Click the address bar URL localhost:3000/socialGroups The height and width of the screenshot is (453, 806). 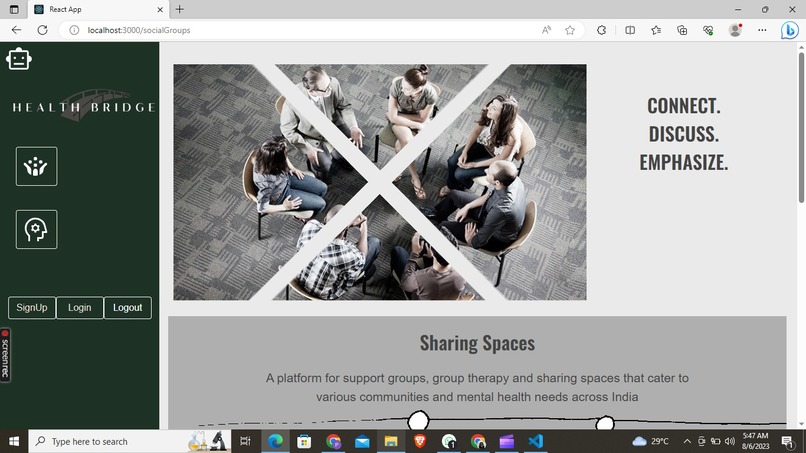[x=139, y=30]
